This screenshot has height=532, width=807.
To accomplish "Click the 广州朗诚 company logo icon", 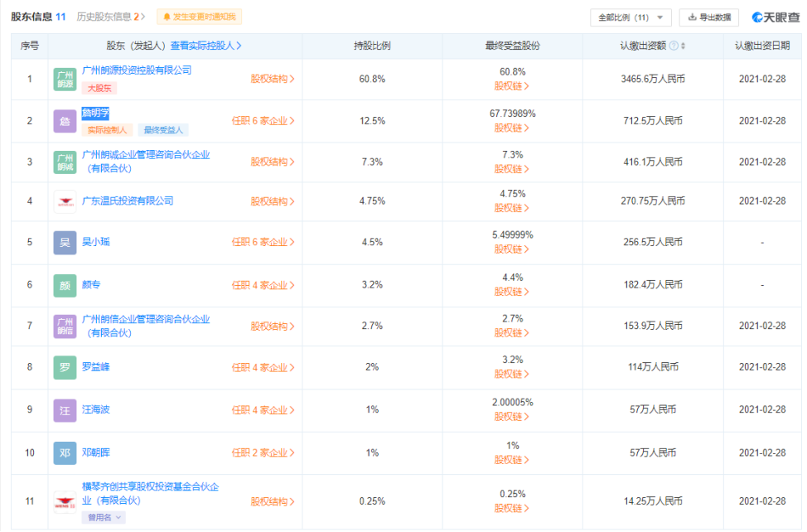I will pyautogui.click(x=65, y=162).
